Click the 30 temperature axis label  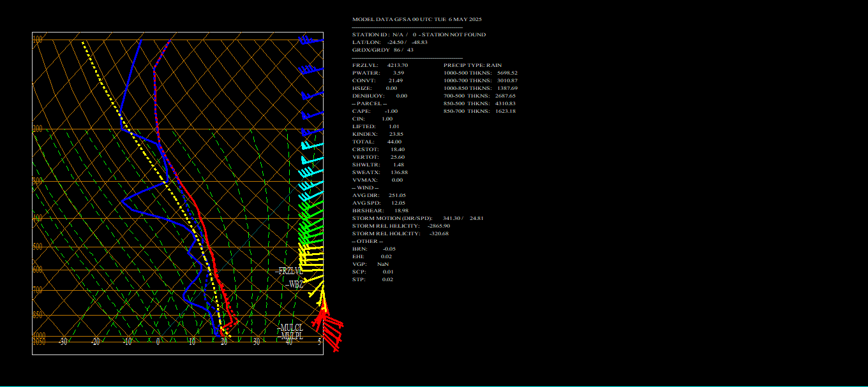point(257,342)
